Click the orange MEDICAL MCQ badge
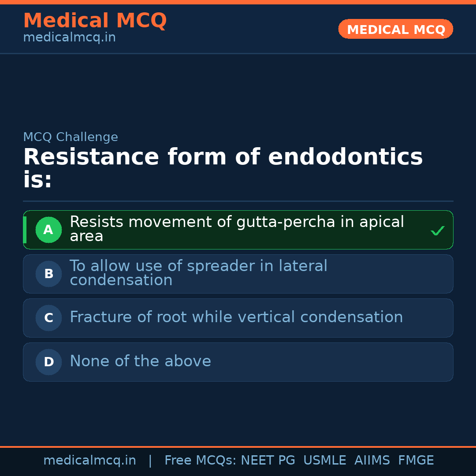The image size is (476, 476). coord(396,30)
